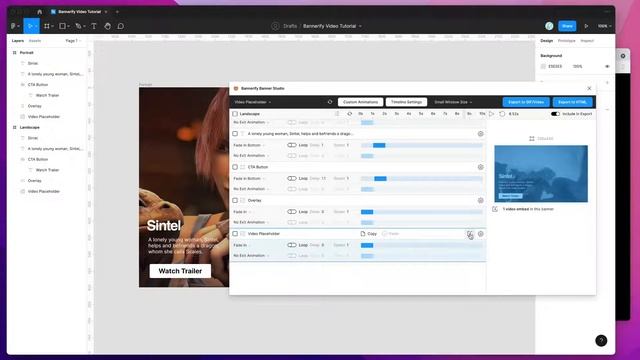Toggle Loop for CTA Button Fade In Bottom
640x360 pixels.
(292, 178)
